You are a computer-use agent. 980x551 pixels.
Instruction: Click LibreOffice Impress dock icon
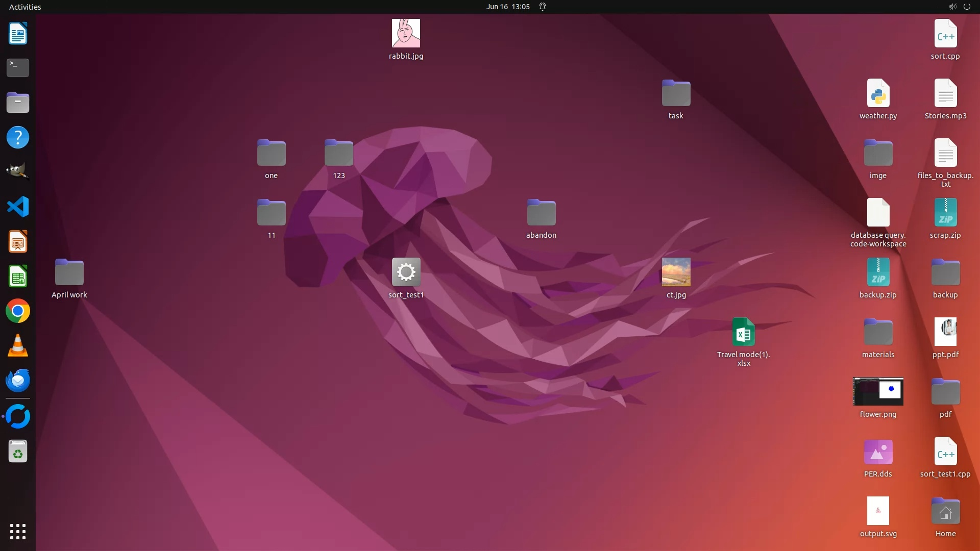click(18, 242)
